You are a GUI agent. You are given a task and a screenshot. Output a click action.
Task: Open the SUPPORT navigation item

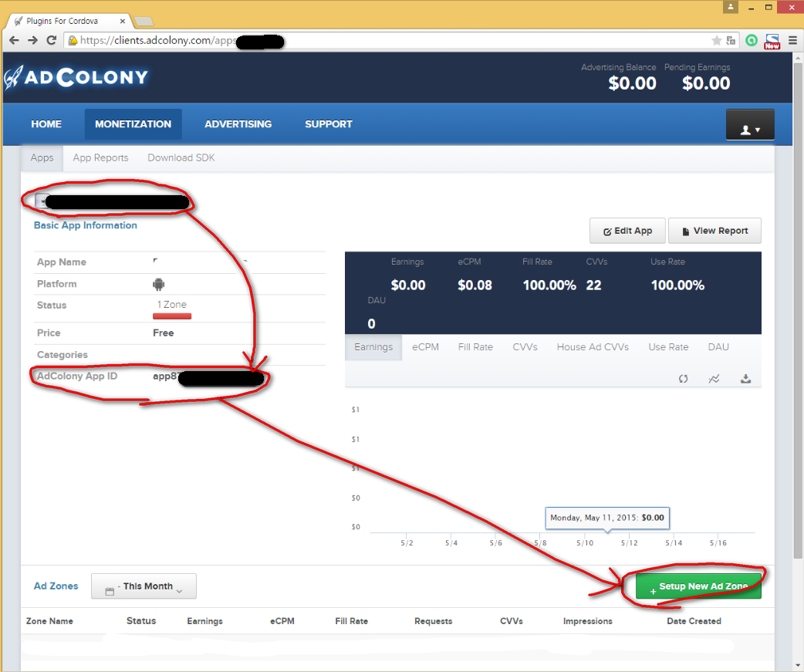tap(328, 124)
